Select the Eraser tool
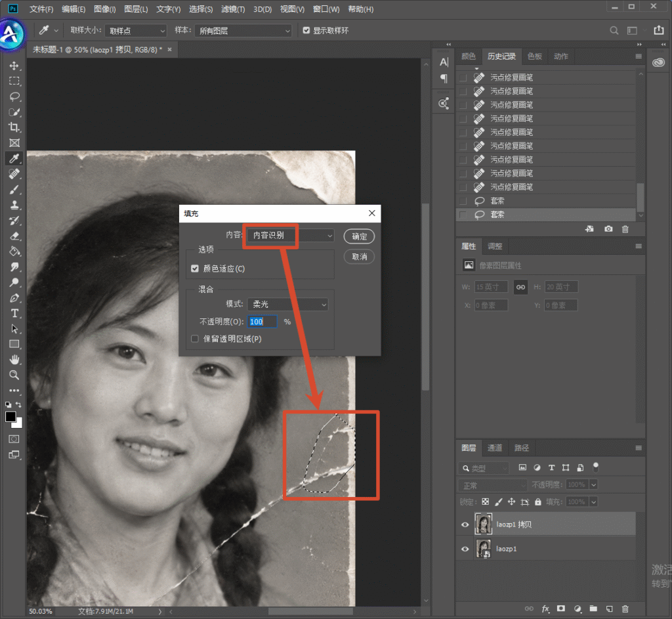Image resolution: width=672 pixels, height=619 pixels. [x=14, y=236]
